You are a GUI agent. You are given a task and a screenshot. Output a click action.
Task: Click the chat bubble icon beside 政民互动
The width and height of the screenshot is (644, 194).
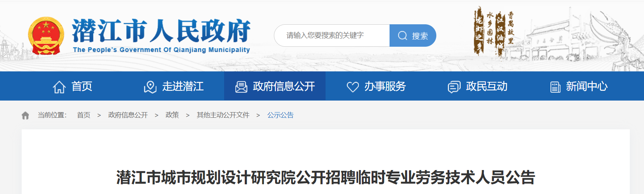click(x=454, y=87)
